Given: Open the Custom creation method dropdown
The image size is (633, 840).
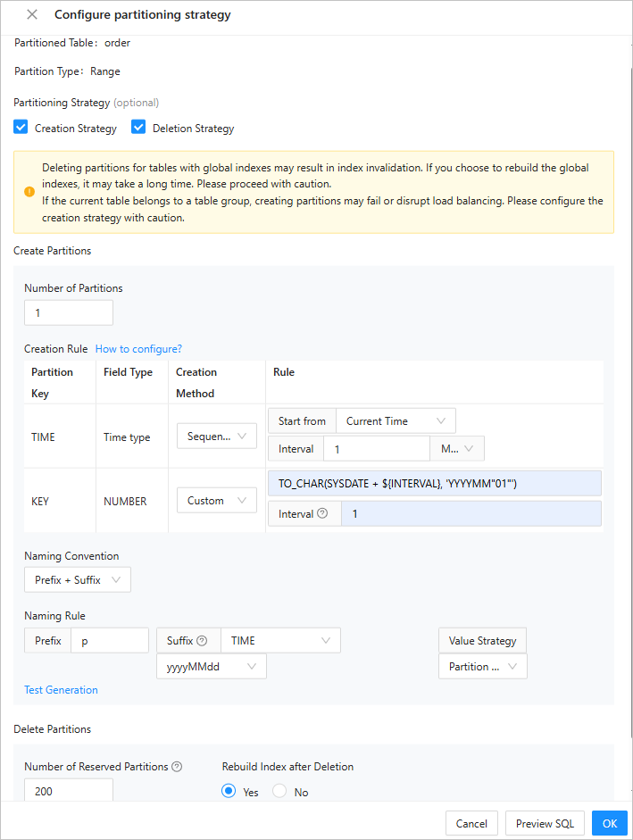Looking at the screenshot, I should coord(217,501).
